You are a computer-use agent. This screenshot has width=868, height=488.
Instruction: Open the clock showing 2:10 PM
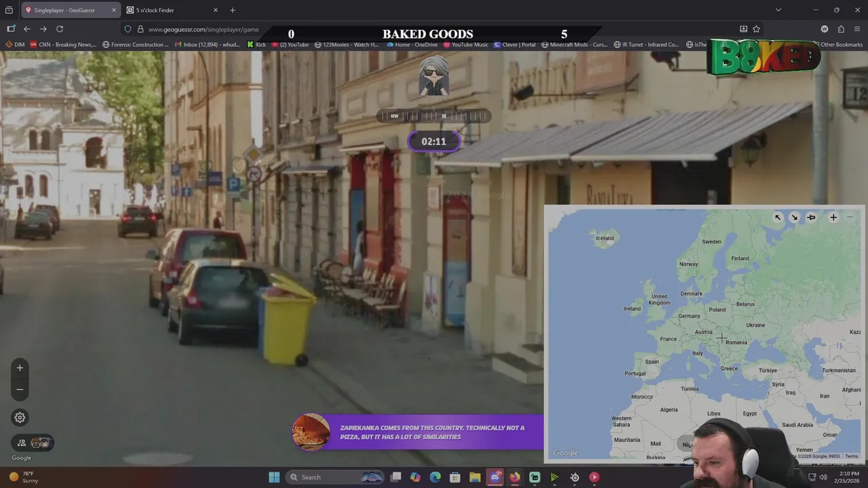pyautogui.click(x=848, y=477)
